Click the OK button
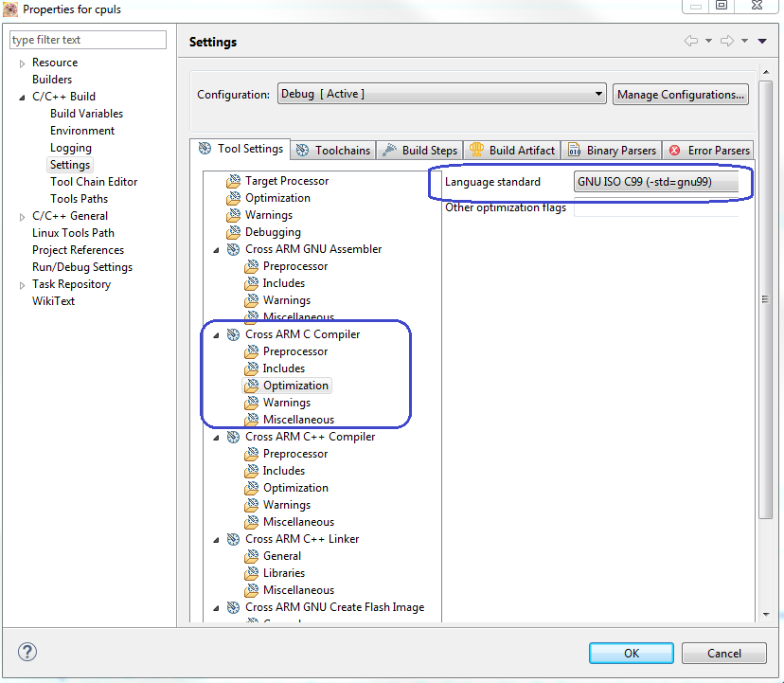784x683 pixels. 631,653
